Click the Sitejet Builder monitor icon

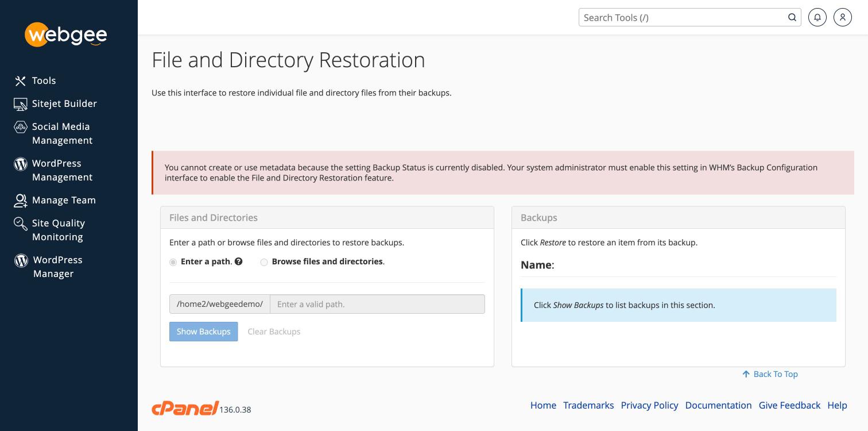coord(20,104)
